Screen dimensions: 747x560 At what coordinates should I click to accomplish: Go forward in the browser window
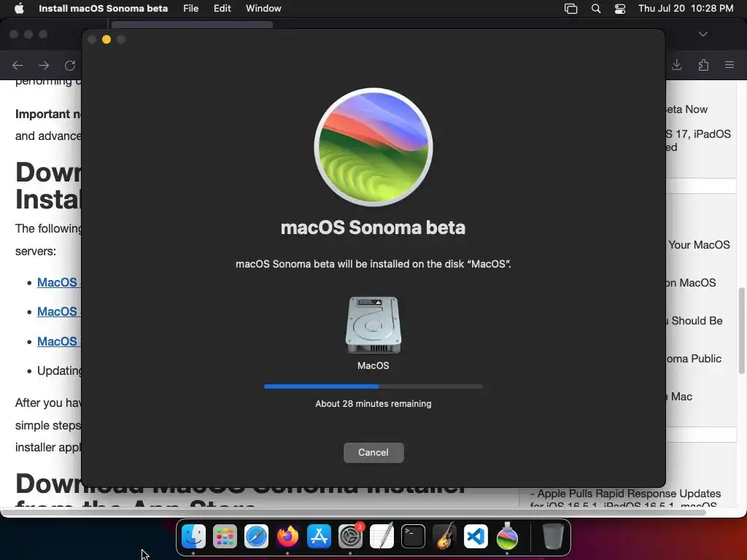point(44,65)
